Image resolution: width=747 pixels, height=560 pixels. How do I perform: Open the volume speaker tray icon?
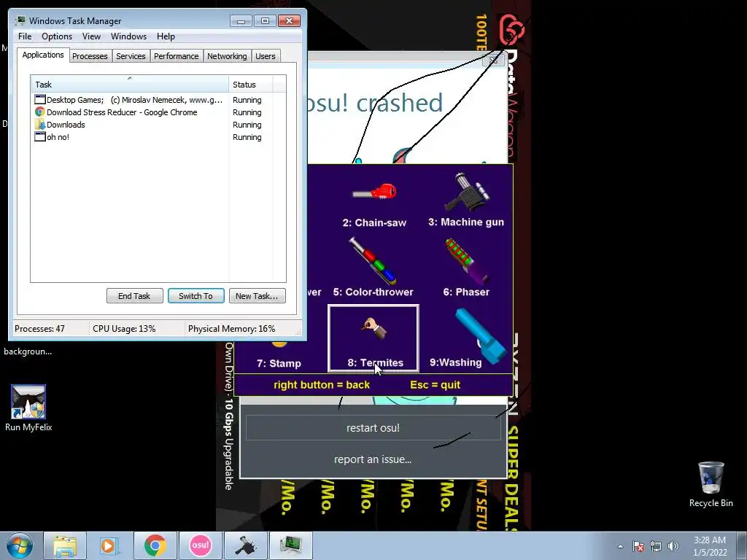click(x=673, y=546)
